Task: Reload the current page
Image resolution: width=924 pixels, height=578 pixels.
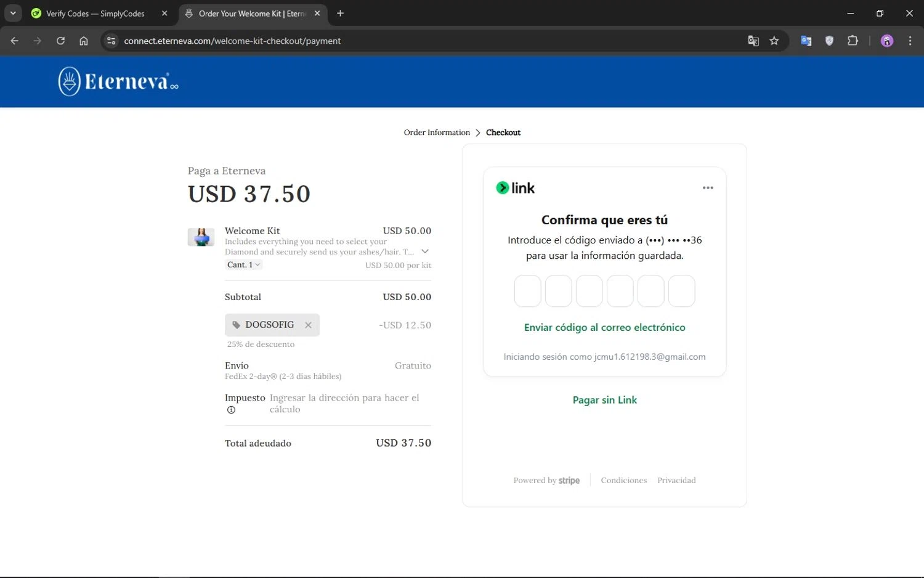Action: tap(60, 41)
